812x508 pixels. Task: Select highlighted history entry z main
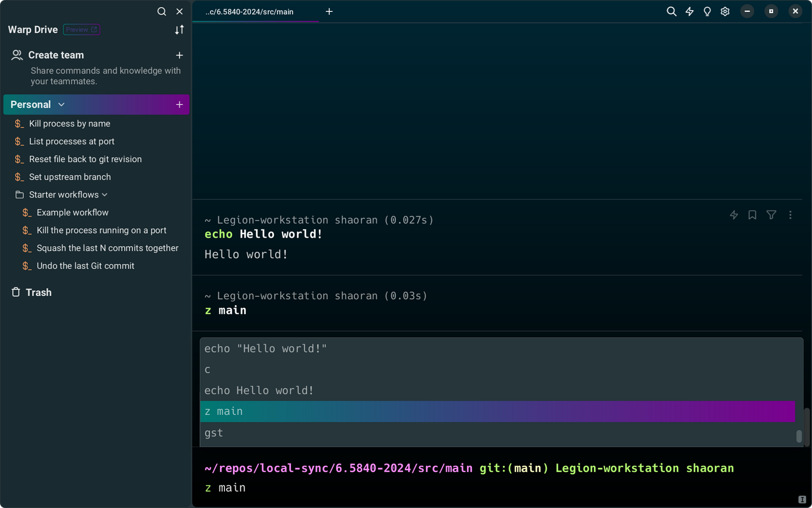pos(497,411)
